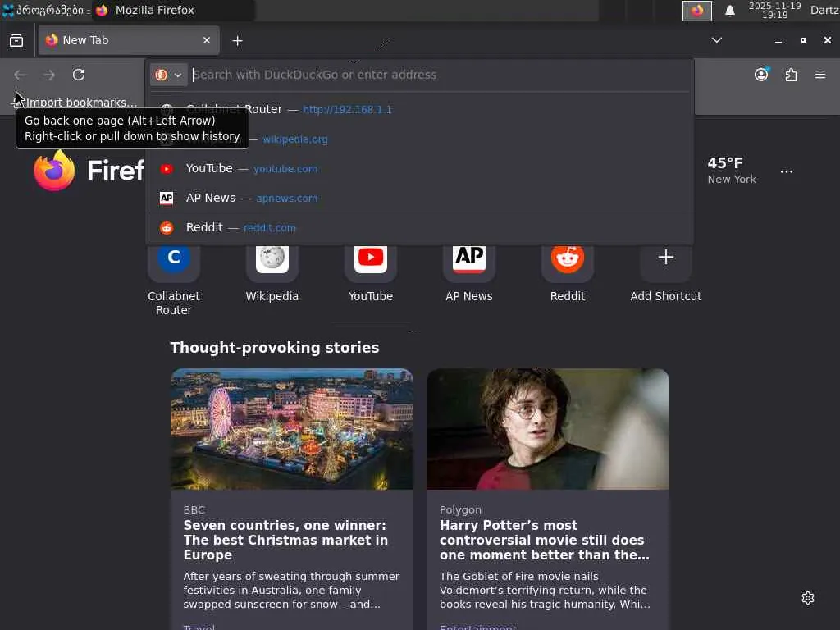This screenshot has width=840, height=630.
Task: Open headline Harry Potter's most controversial movie
Action: [x=545, y=540]
